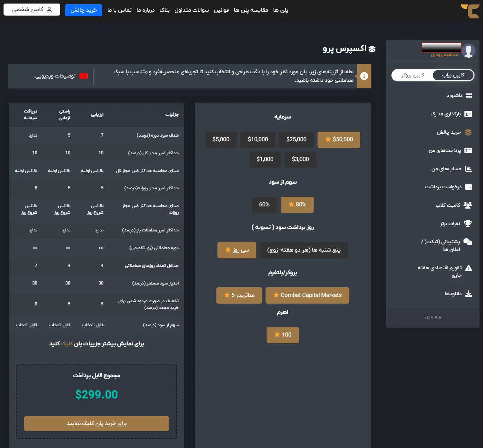Choose 80% profit share
The image size is (483, 448).
point(297,205)
